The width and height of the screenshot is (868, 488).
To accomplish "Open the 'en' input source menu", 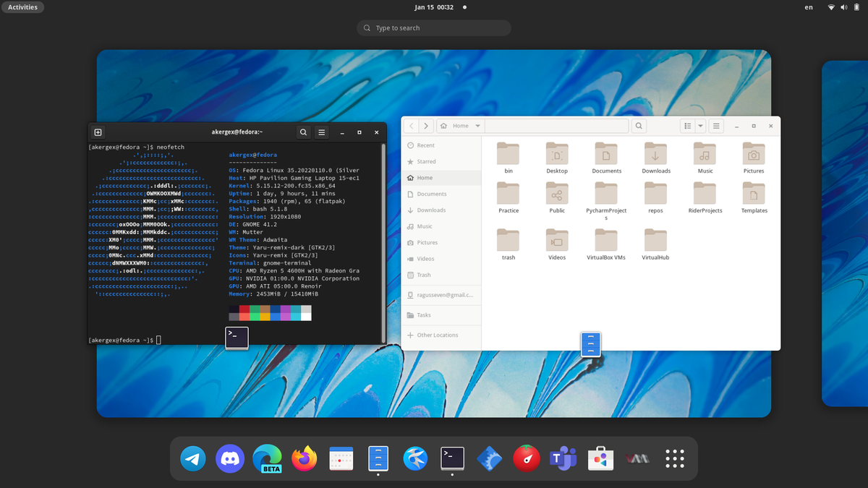I will (809, 7).
